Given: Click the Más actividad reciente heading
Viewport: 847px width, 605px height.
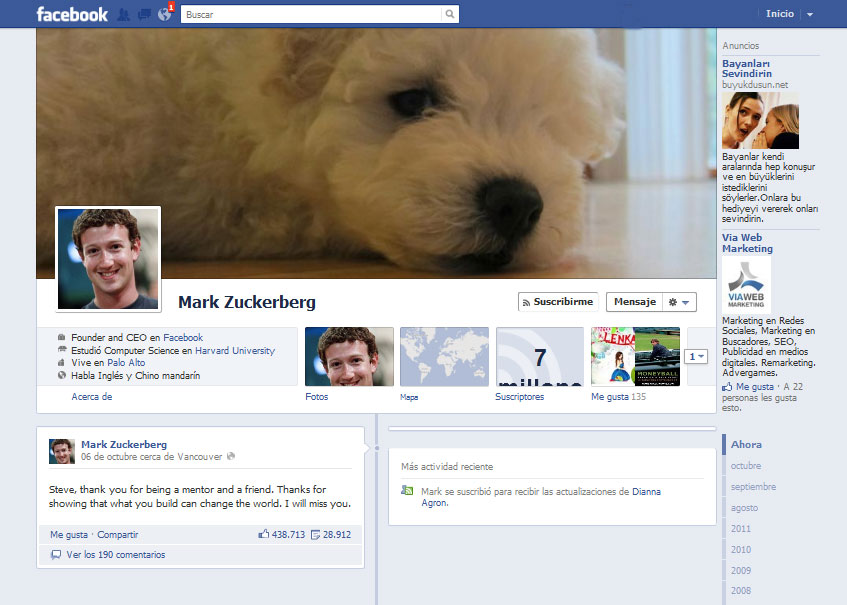Looking at the screenshot, I should click(447, 467).
